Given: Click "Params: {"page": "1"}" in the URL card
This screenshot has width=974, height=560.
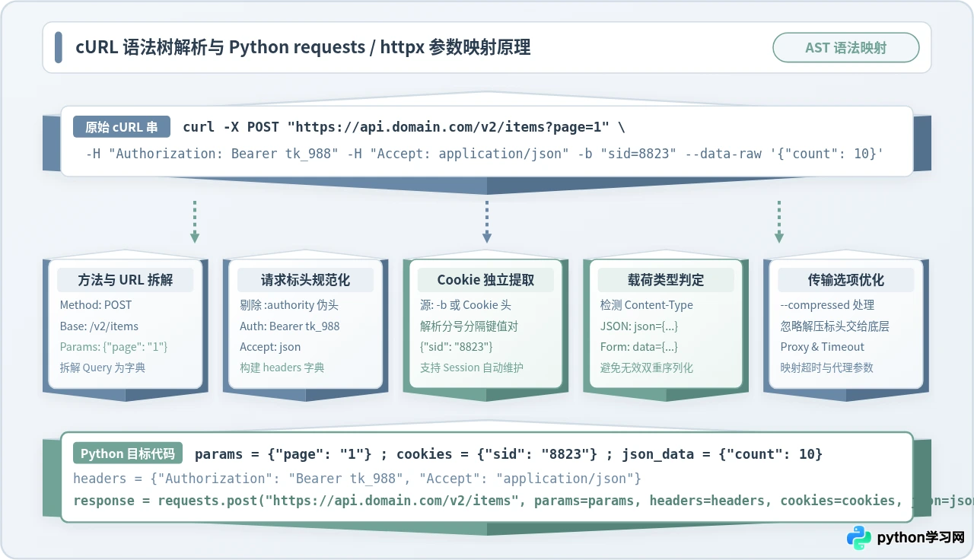Looking at the screenshot, I should [113, 347].
